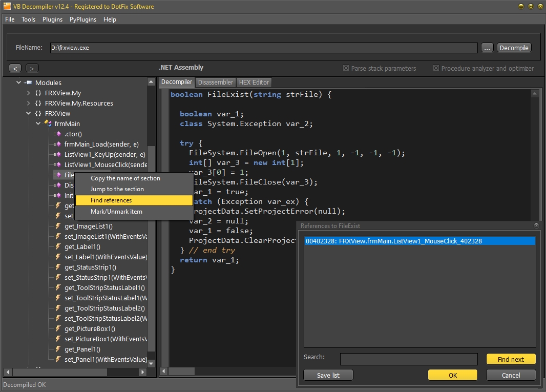Screen dimensions: 546x392
Task: Choose Copy the name of section
Action: tap(134, 178)
